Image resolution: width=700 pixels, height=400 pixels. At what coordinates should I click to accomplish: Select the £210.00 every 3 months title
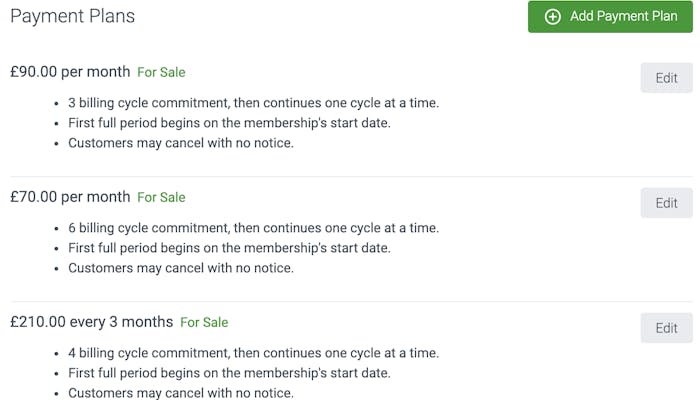point(91,322)
